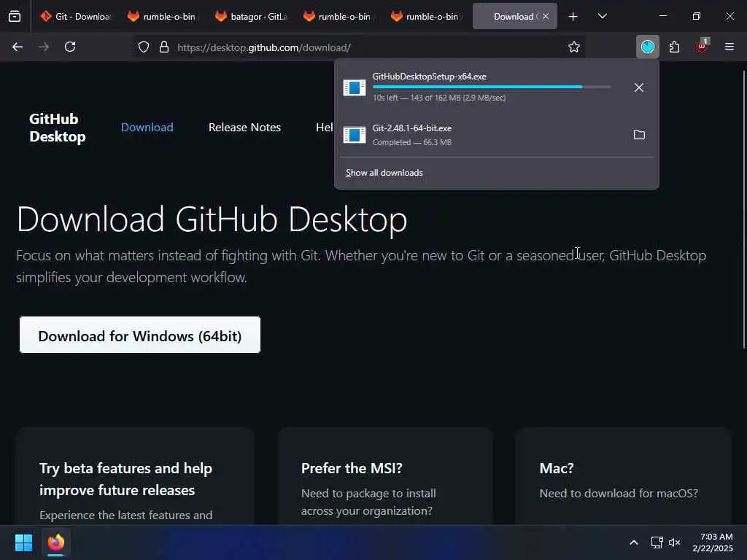Bookmark this page with the star
The height and width of the screenshot is (560, 747).
(574, 47)
